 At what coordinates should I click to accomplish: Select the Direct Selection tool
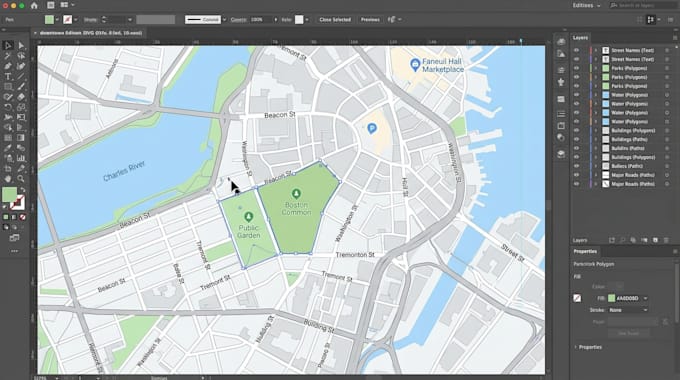point(21,46)
